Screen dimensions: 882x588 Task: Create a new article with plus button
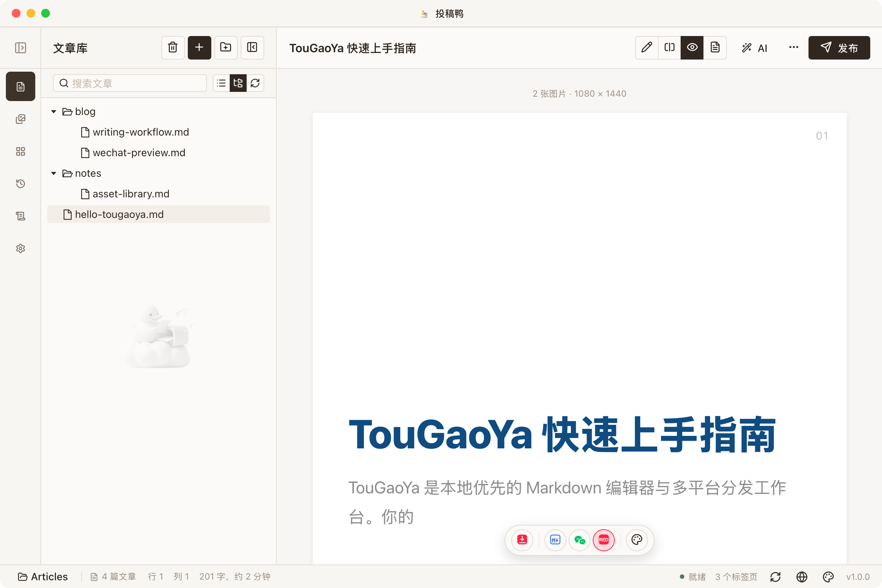[x=199, y=48]
